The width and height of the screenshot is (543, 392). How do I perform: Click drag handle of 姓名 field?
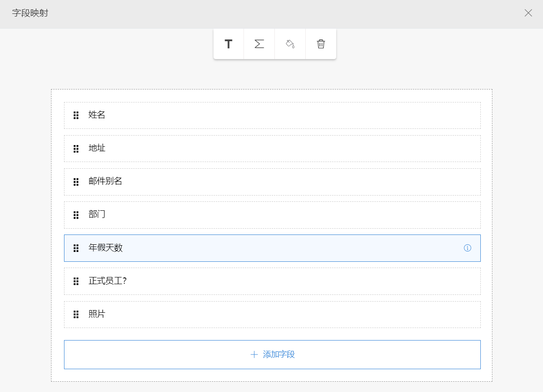76,115
